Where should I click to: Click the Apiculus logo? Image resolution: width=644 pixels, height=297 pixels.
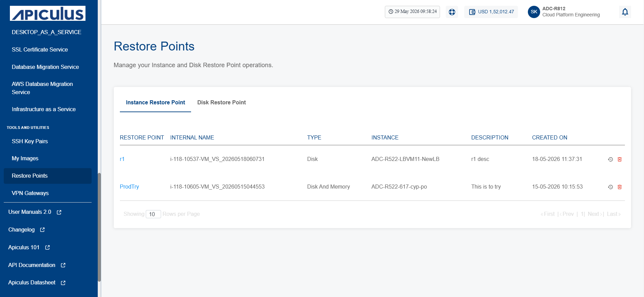pyautogui.click(x=48, y=13)
